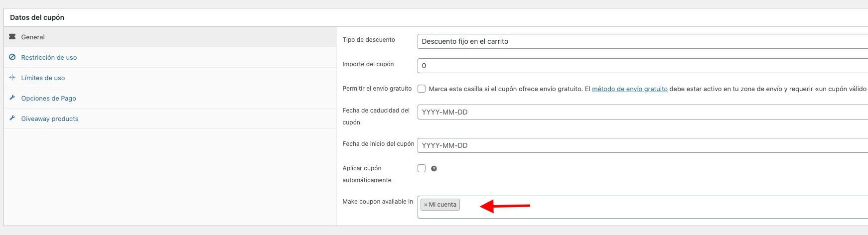Remove the Mi cuenta tag

click(426, 205)
